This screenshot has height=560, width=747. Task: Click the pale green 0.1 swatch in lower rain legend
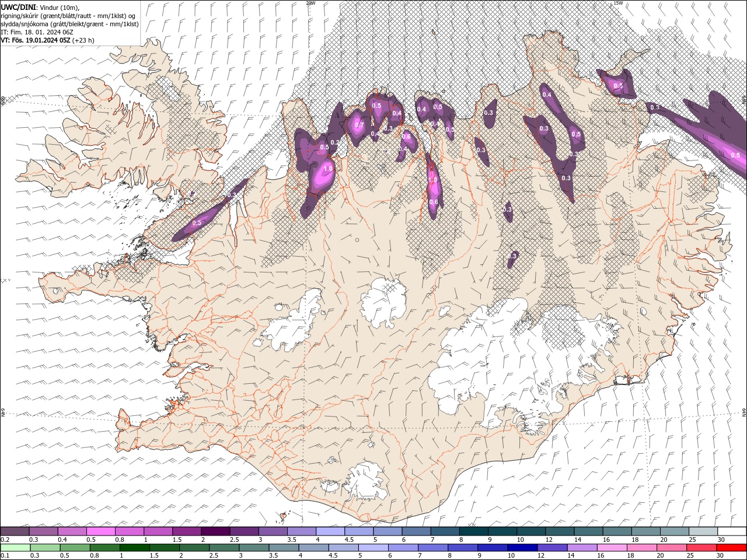(x=15, y=548)
